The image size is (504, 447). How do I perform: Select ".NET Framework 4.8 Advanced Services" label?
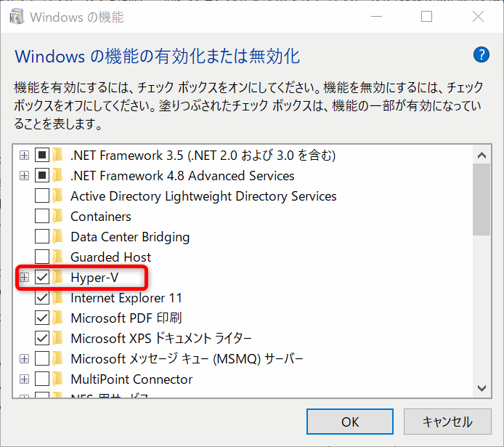point(182,176)
